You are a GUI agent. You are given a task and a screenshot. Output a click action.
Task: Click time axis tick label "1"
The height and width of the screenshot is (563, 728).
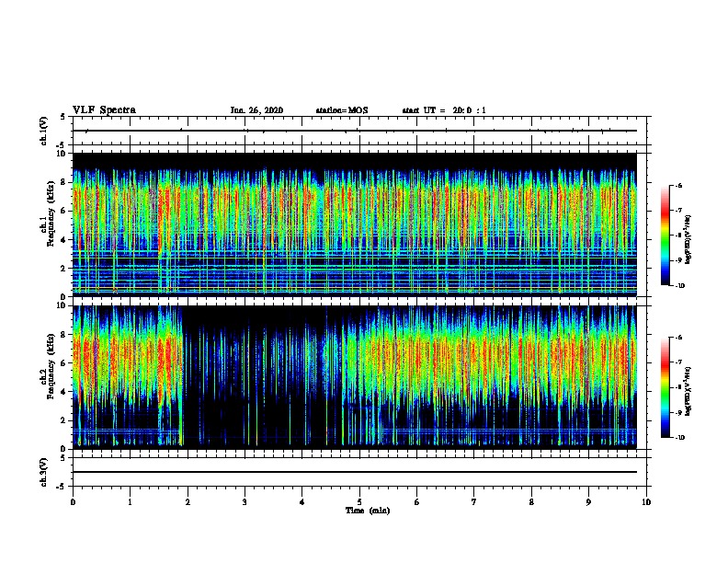[x=130, y=502]
